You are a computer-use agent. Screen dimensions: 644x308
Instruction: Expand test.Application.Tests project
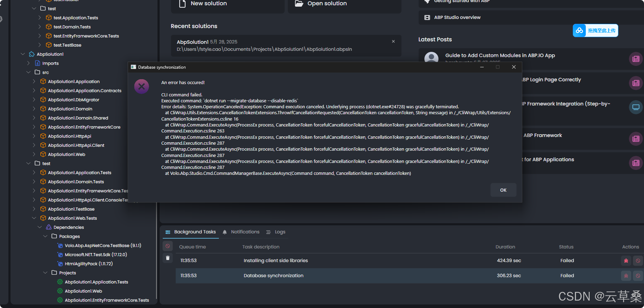pyautogui.click(x=40, y=18)
